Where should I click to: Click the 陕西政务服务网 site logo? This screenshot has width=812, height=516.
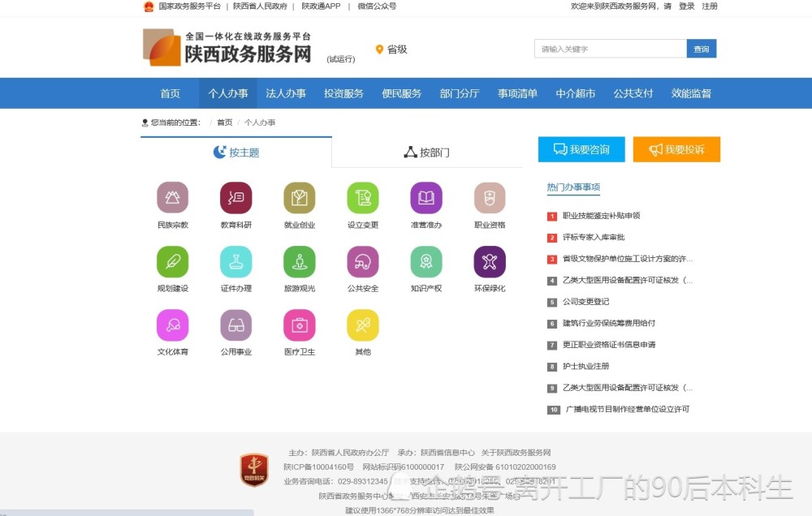click(x=227, y=47)
